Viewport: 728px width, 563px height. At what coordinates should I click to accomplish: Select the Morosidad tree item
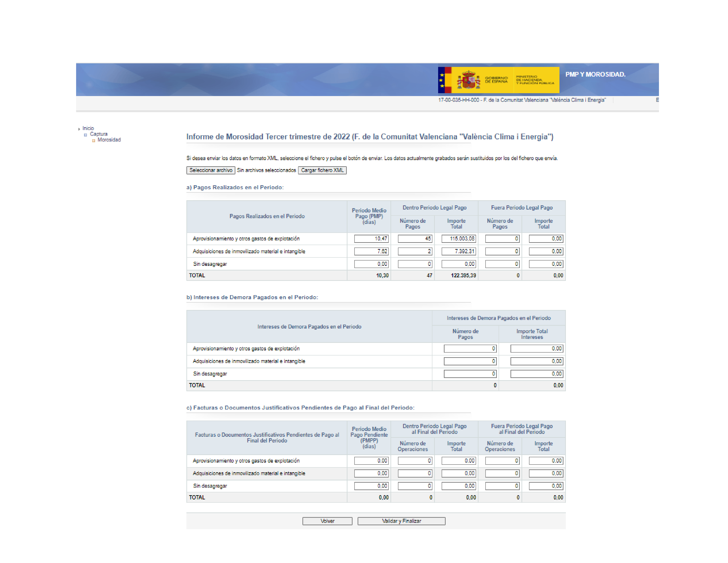109,140
